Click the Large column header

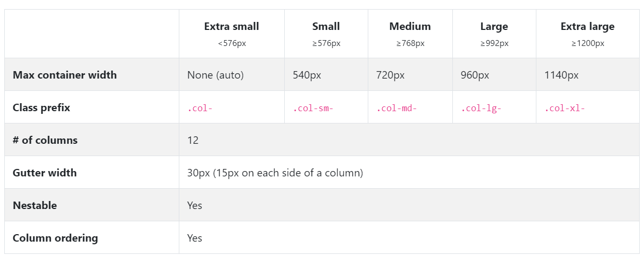pyautogui.click(x=494, y=34)
